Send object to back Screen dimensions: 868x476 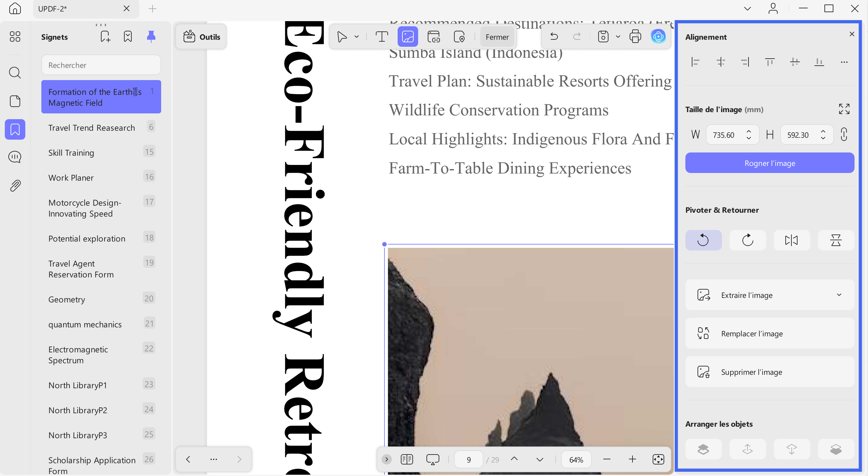[x=836, y=449]
